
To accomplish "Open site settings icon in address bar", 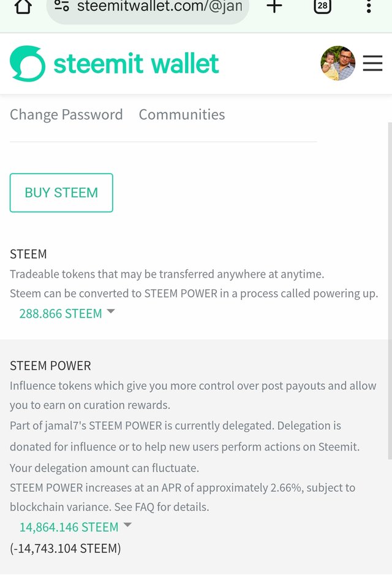I will click(61, 6).
